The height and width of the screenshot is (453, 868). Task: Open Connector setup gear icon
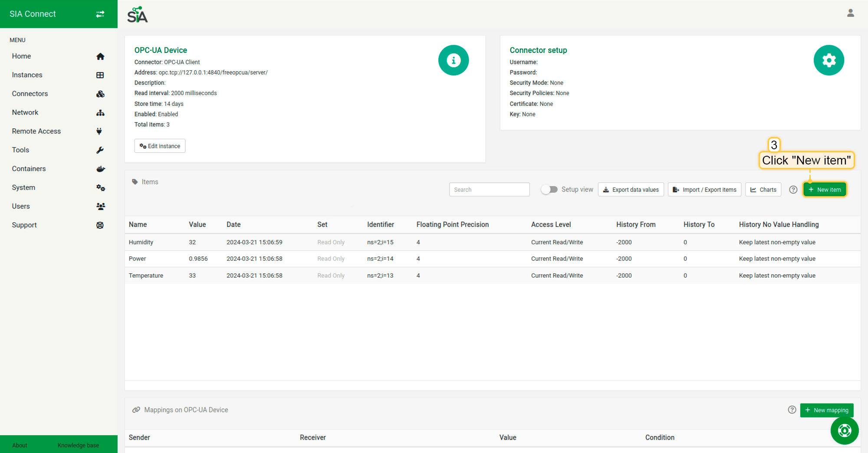point(829,60)
